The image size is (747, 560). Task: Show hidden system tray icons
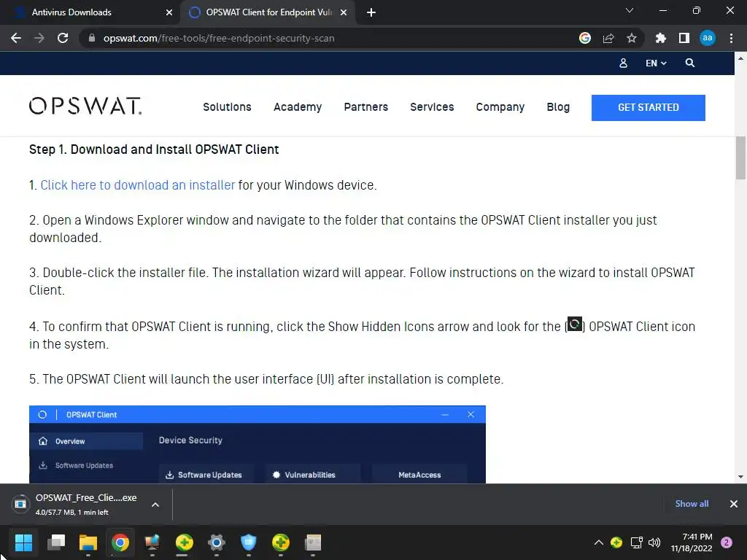[599, 542]
